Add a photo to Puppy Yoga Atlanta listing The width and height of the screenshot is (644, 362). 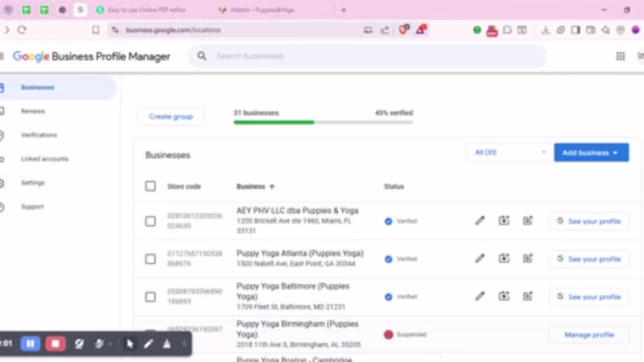click(503, 258)
